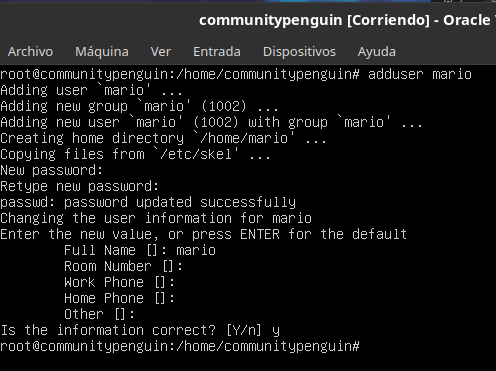The width and height of the screenshot is (496, 371).
Task: Click the 'Is the information correct?' line
Action: 140,330
